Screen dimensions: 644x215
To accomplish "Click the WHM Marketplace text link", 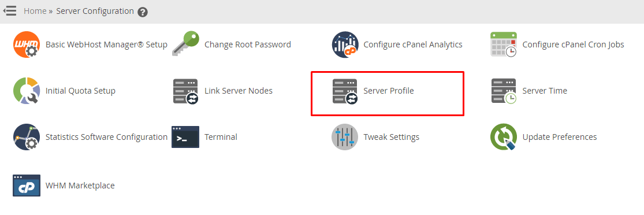I will tap(80, 186).
